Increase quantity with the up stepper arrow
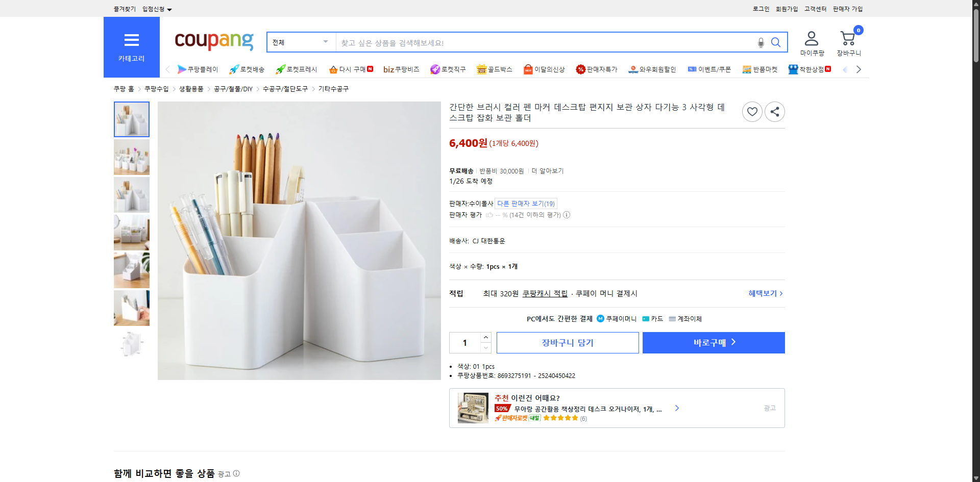 click(485, 337)
